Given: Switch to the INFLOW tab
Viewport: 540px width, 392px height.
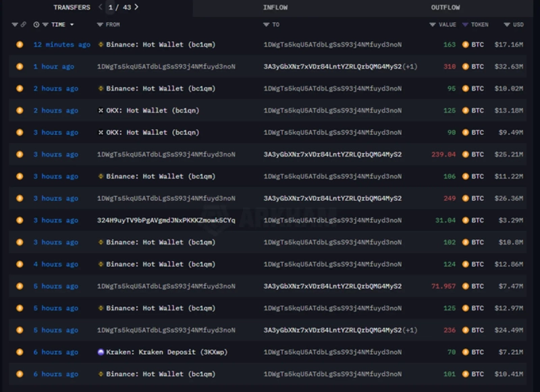Looking at the screenshot, I should 275,7.
